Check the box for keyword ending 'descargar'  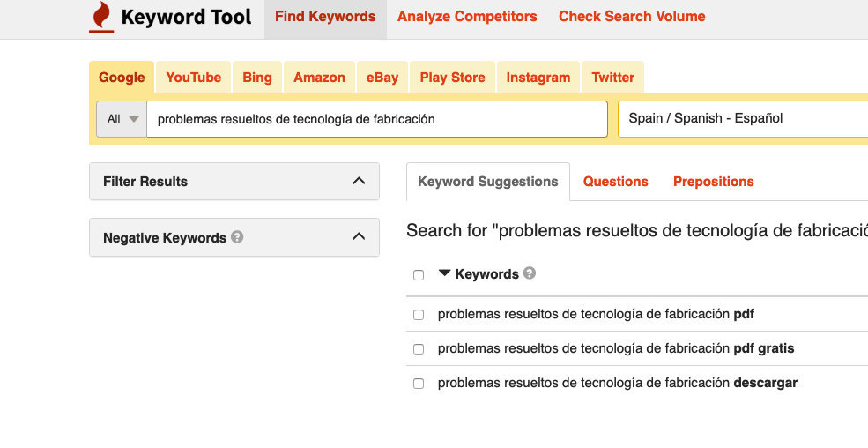coord(419,384)
